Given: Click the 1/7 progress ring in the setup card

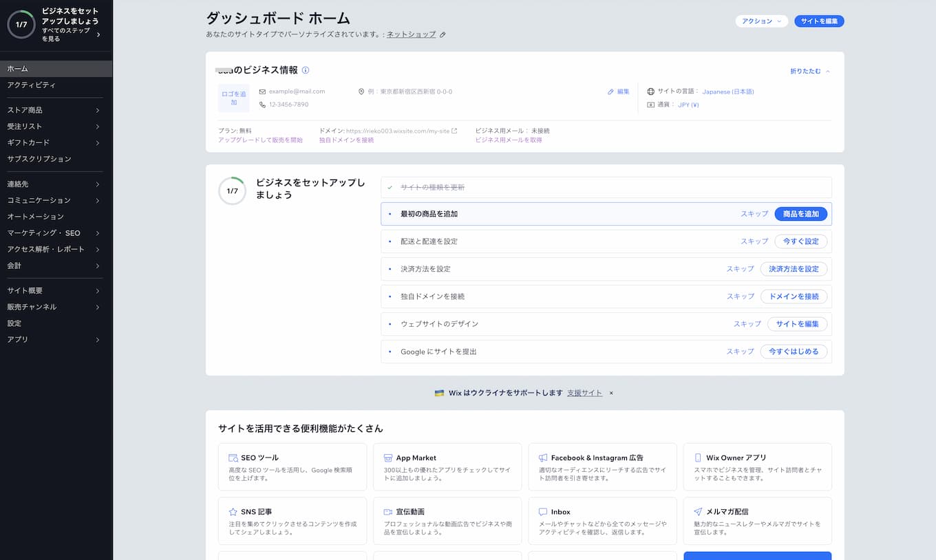Looking at the screenshot, I should coord(233,191).
